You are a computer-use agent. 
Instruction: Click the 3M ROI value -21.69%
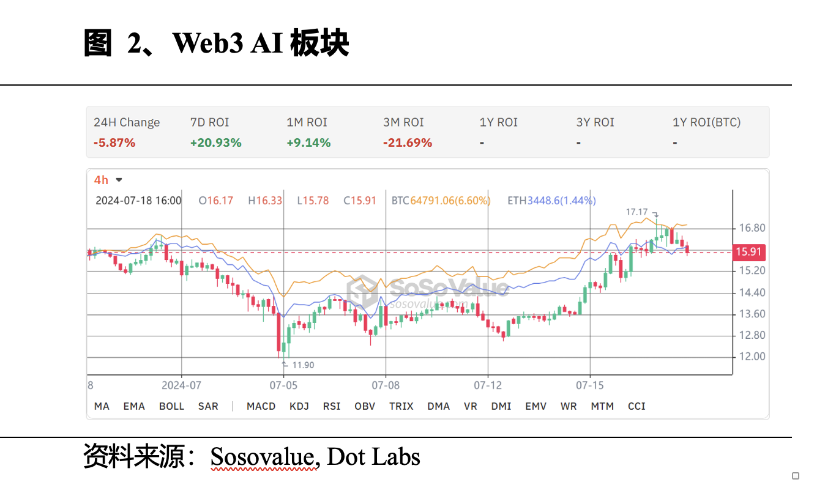[x=408, y=143]
